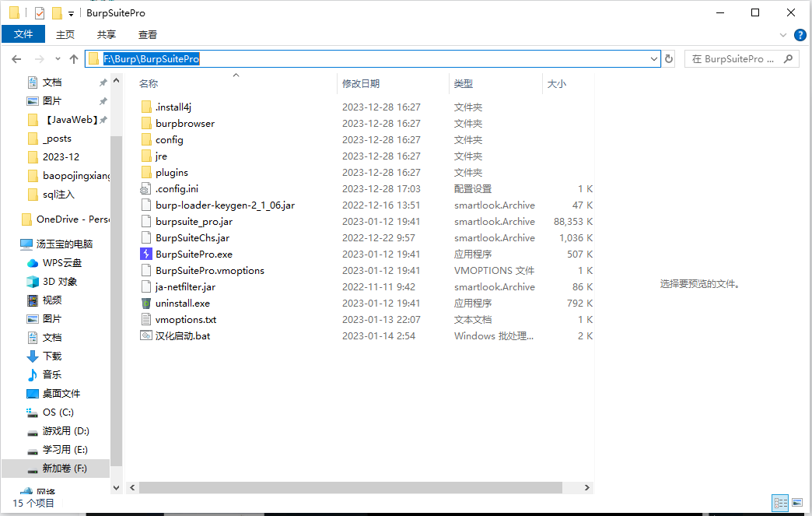
Task: Open recent locations dropdown arrow
Action: pos(58,59)
